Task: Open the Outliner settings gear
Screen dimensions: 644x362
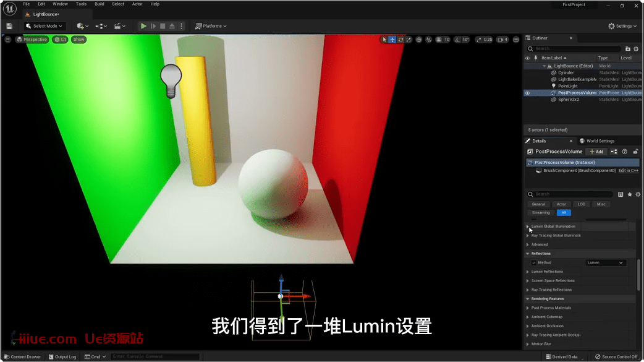Action: (x=637, y=48)
